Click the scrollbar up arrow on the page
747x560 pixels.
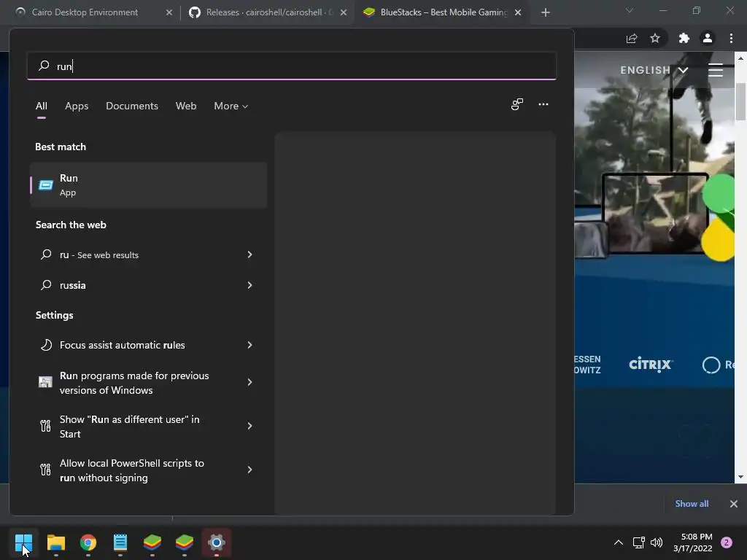point(740,58)
